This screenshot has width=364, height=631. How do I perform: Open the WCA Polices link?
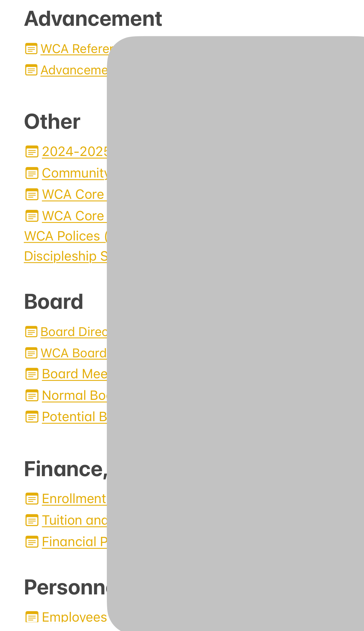click(65, 236)
